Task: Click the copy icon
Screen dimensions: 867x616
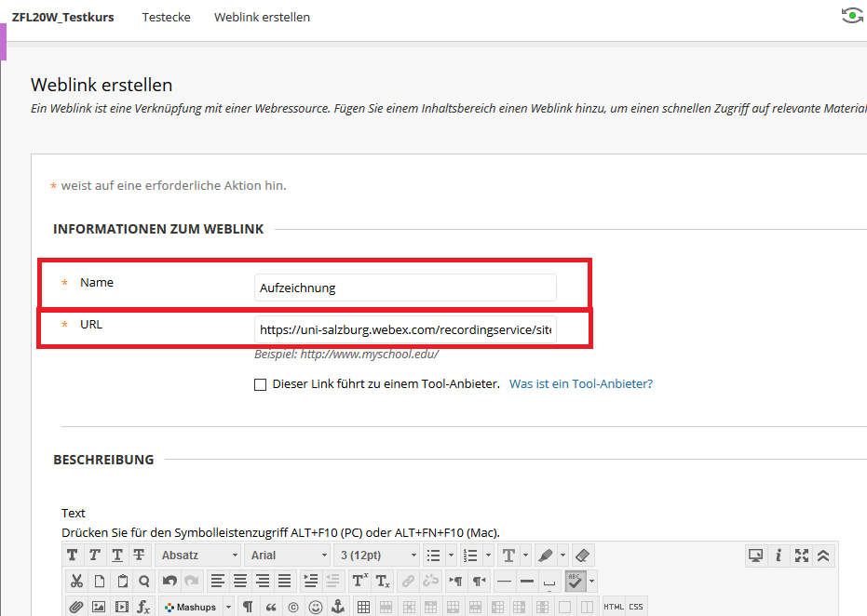Action: point(100,582)
